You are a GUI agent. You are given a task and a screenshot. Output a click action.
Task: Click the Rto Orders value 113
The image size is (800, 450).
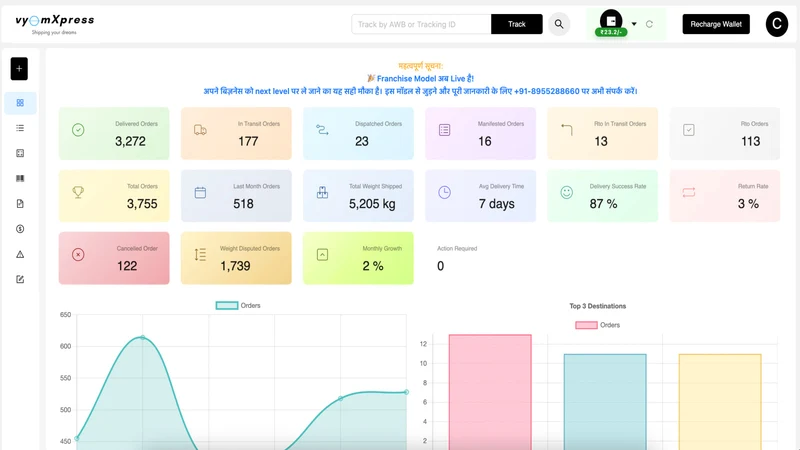point(751,141)
